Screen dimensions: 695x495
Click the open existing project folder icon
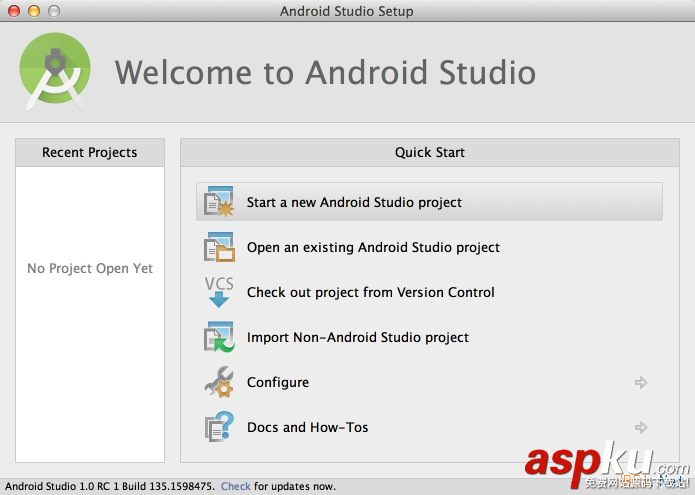coord(219,247)
